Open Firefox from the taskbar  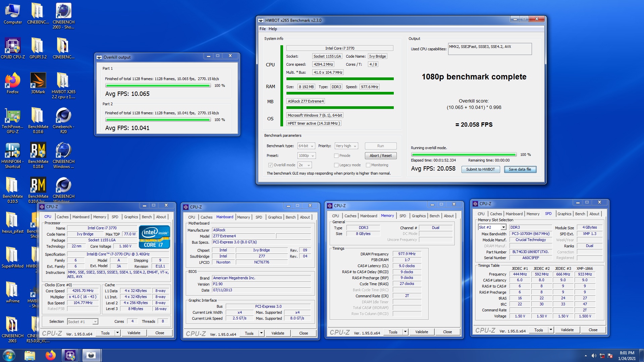[x=51, y=355]
